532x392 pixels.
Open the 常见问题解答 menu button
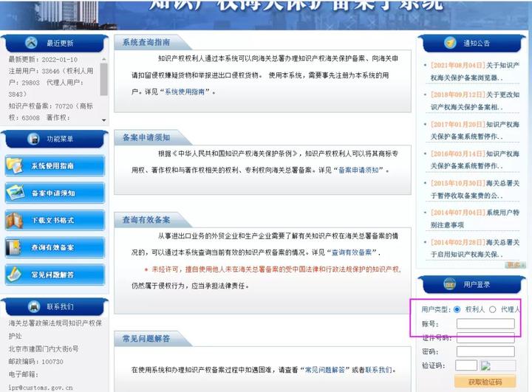[55, 275]
